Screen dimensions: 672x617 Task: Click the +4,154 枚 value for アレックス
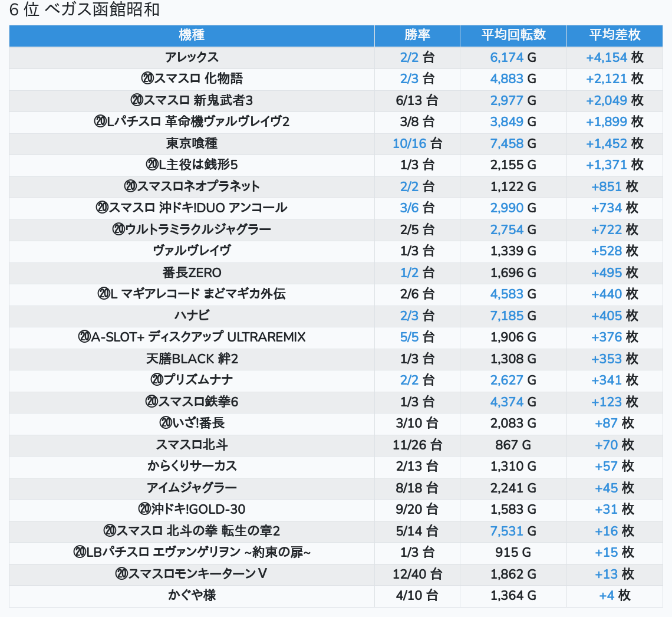tap(614, 57)
